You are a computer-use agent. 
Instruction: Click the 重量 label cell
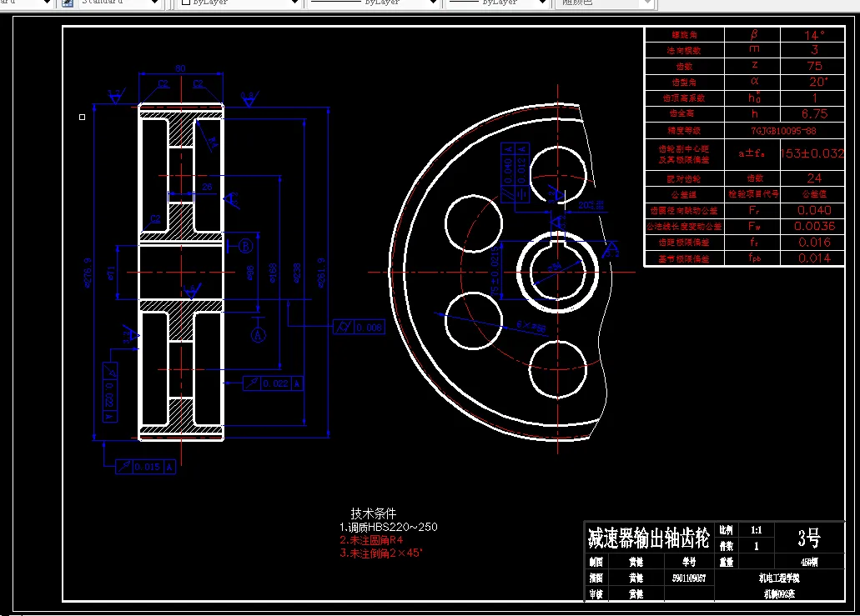tap(727, 562)
